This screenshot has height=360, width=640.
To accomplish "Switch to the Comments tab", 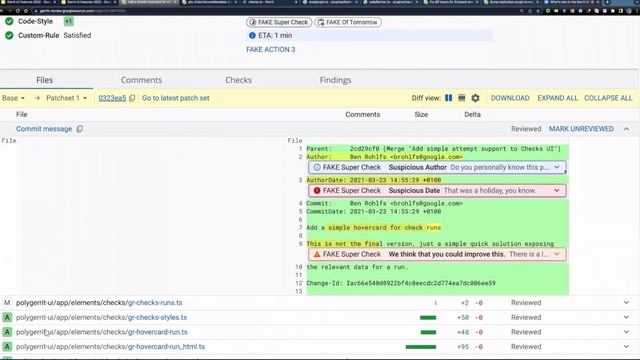I will 141,80.
